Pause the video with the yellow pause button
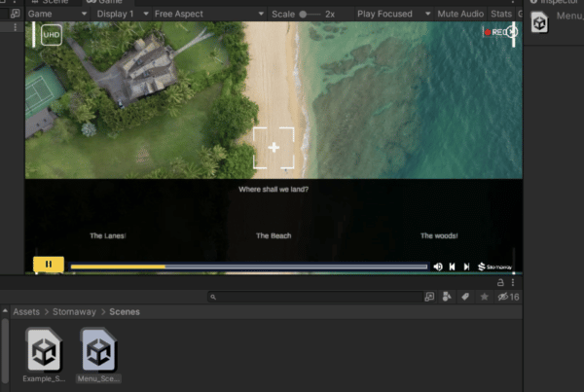This screenshot has width=584, height=392. click(x=49, y=265)
